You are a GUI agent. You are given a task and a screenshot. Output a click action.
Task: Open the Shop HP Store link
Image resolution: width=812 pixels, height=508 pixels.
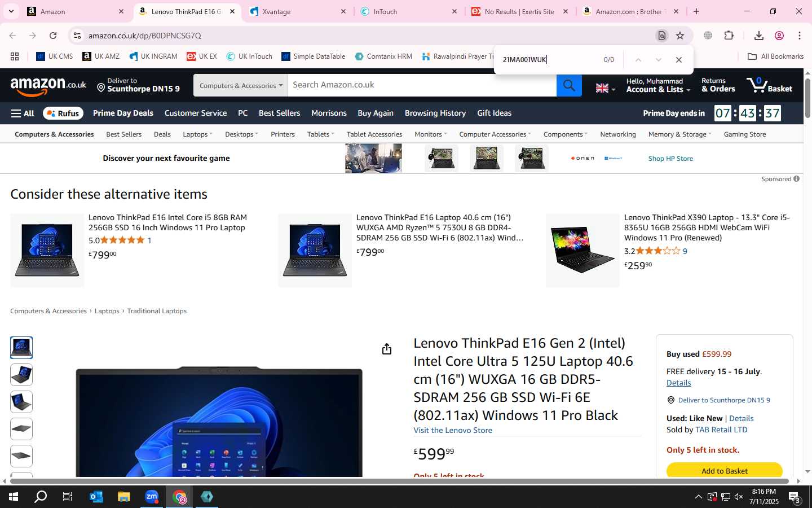point(670,159)
